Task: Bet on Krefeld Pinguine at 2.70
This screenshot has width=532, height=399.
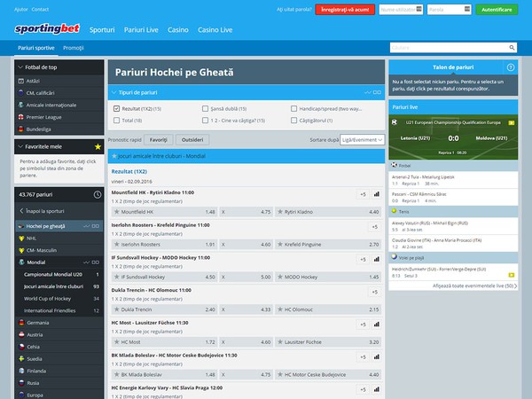Action: [x=328, y=245]
